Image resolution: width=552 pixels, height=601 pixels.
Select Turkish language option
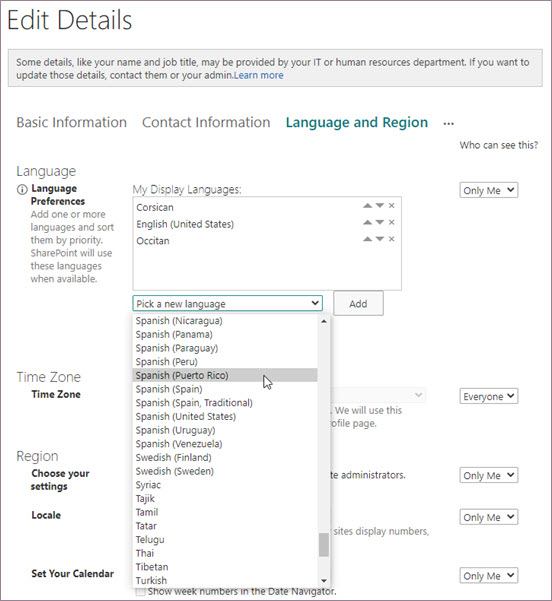[225, 580]
